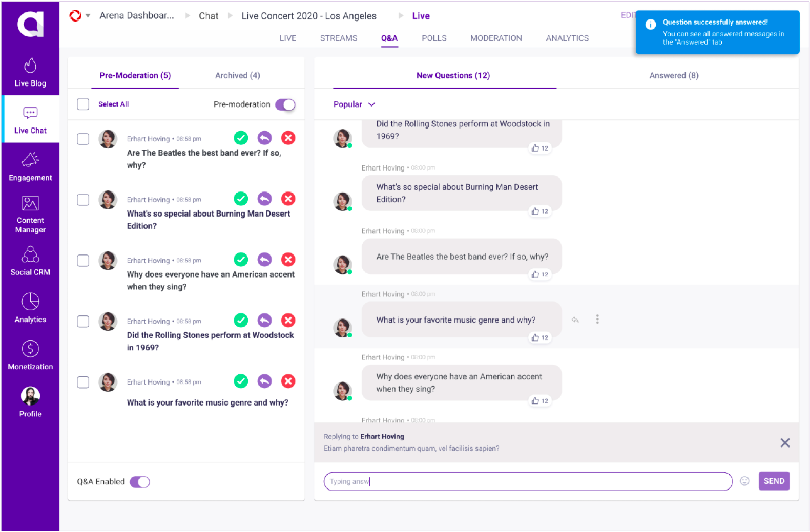Open Live Blog in sidebar

coord(30,72)
